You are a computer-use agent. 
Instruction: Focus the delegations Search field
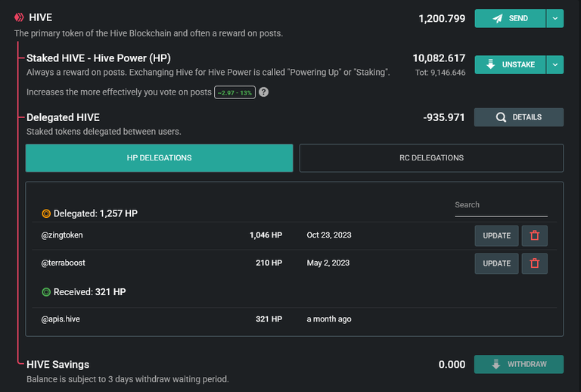tap(501, 207)
